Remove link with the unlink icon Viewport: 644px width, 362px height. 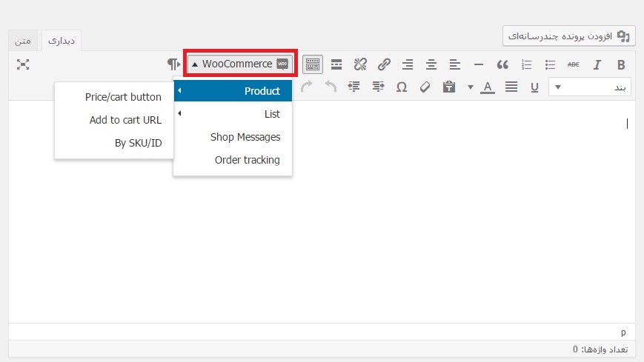(360, 64)
